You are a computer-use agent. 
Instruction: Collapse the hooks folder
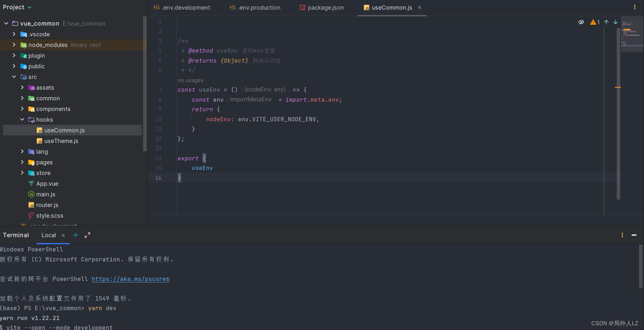point(22,119)
